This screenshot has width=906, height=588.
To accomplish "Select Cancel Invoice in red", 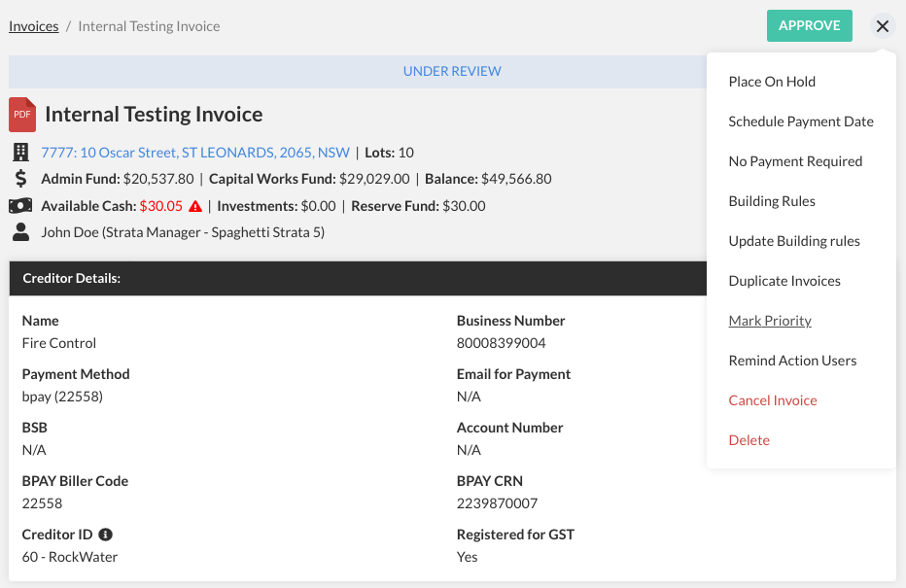I will point(773,400).
